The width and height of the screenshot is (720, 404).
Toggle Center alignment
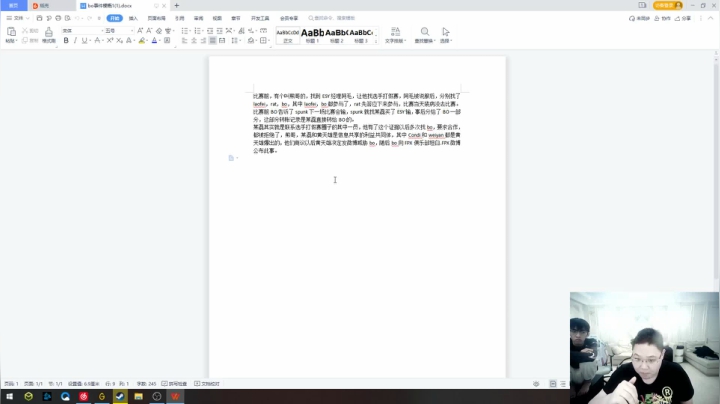click(194, 40)
